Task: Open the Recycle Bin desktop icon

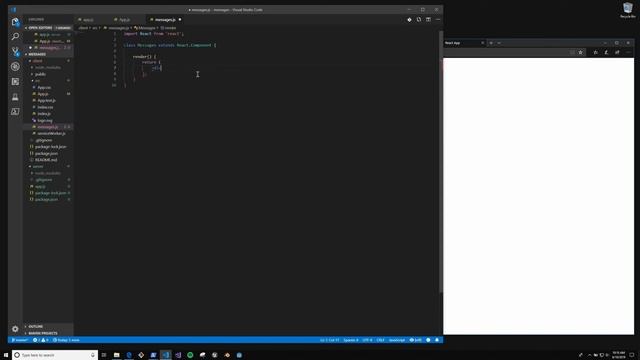Action: (x=628, y=10)
